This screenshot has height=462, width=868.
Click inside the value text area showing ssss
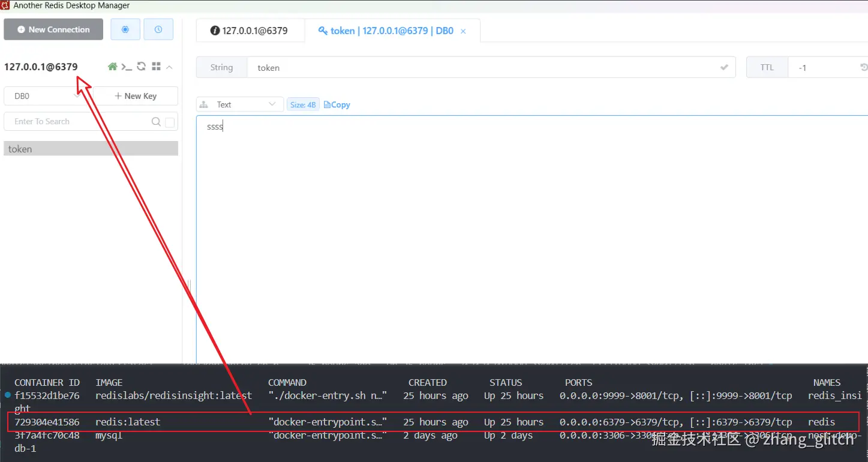pyautogui.click(x=532, y=239)
